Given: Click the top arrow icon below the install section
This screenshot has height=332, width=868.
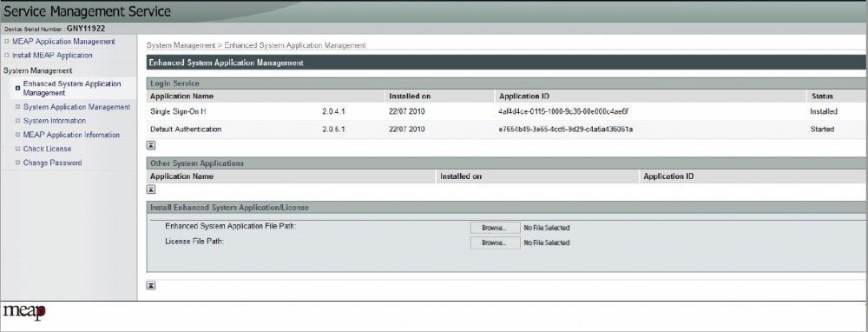Looking at the screenshot, I should tap(150, 285).
